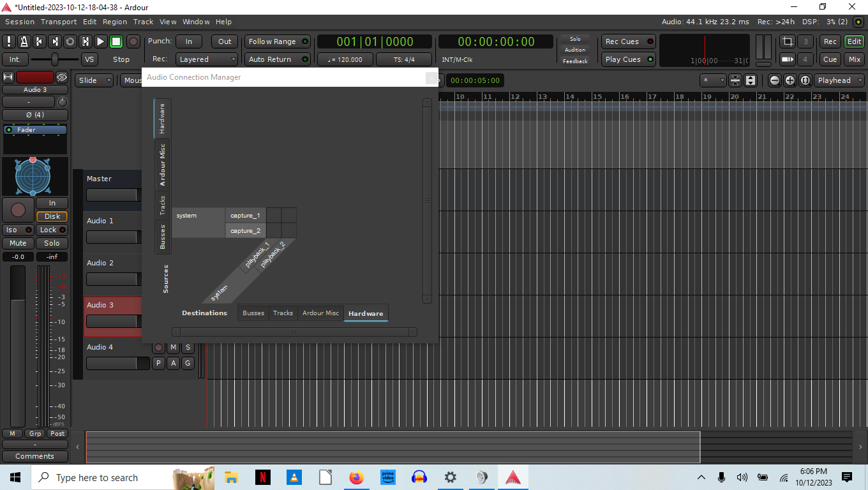The height and width of the screenshot is (490, 868).
Task: Toggle the metronome click icon
Action: pos(24,41)
